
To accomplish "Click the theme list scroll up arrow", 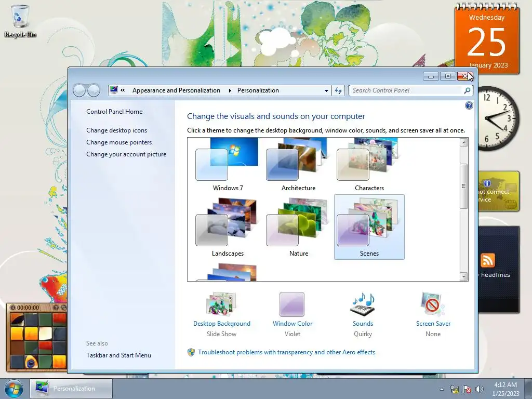I will click(464, 142).
